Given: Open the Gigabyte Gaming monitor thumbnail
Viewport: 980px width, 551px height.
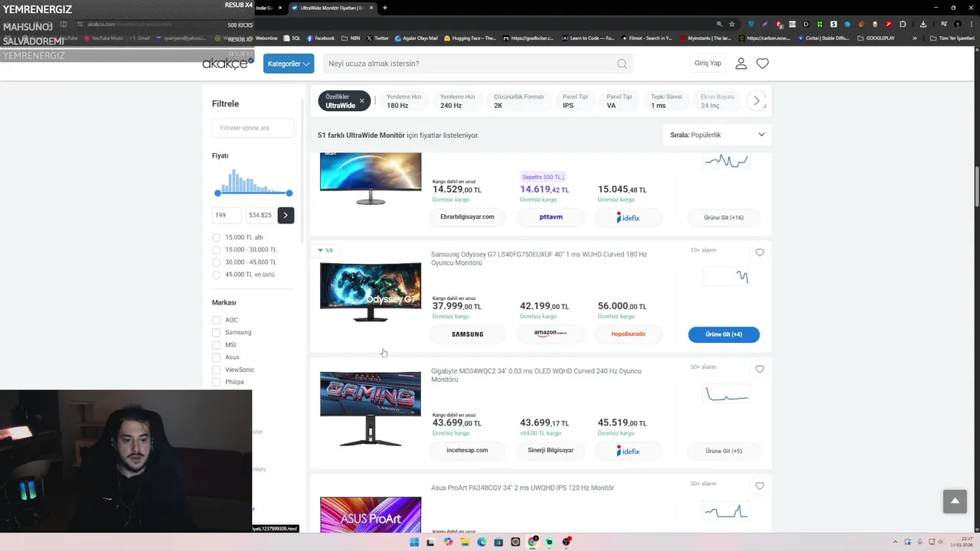Looking at the screenshot, I should pyautogui.click(x=371, y=409).
